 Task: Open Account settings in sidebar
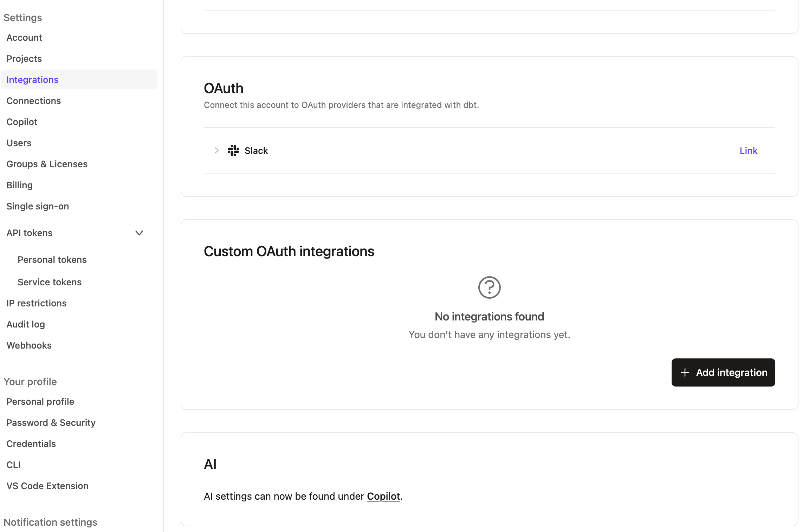click(24, 37)
